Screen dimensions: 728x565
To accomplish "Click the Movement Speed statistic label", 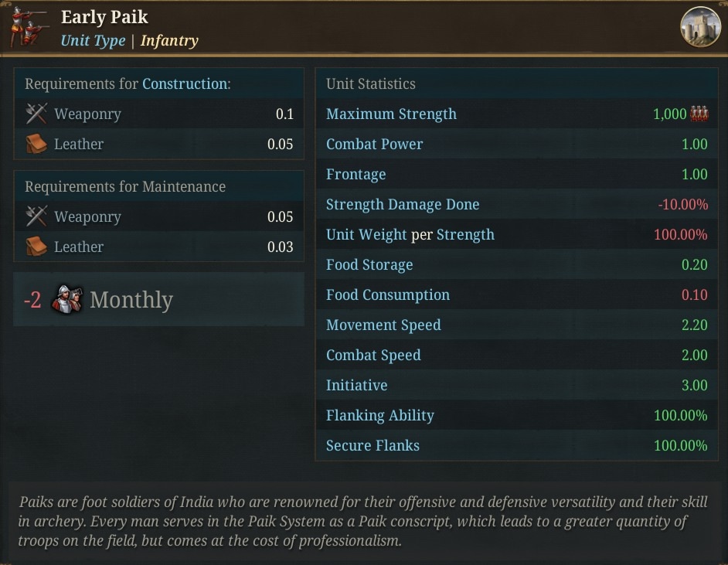I will point(383,325).
